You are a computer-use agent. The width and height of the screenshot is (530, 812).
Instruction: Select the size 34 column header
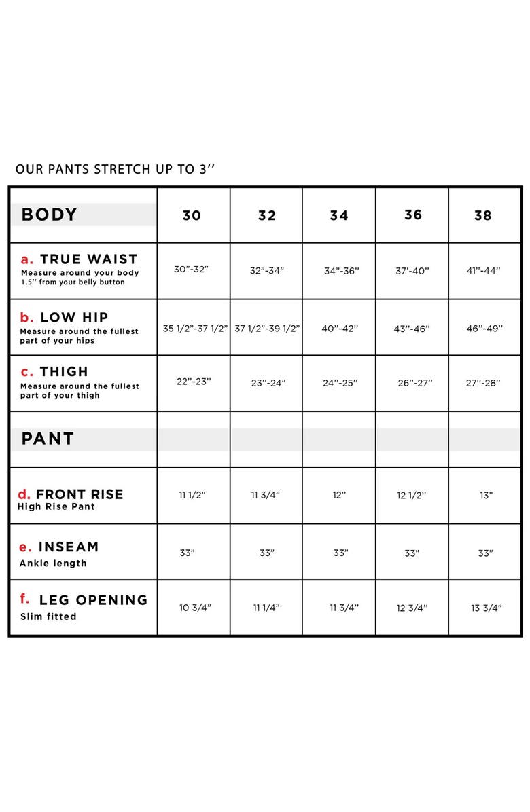(x=339, y=215)
